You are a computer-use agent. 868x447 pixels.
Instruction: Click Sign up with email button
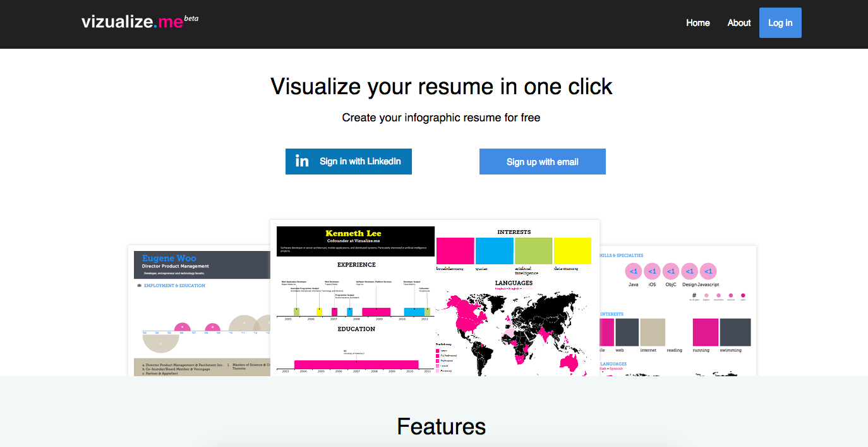(x=542, y=162)
